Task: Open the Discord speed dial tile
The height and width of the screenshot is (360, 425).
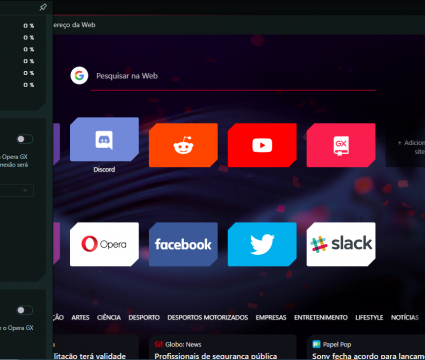Action: 104,139
